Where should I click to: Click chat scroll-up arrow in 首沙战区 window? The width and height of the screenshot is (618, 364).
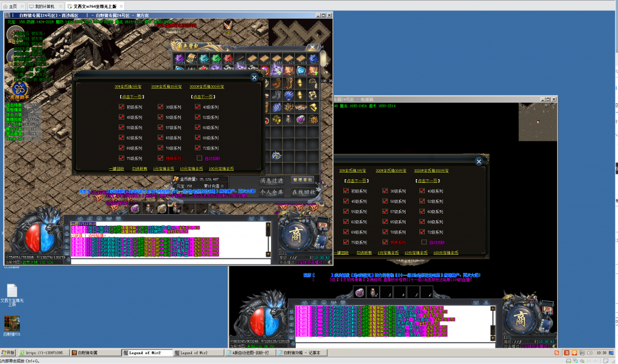coord(268,225)
